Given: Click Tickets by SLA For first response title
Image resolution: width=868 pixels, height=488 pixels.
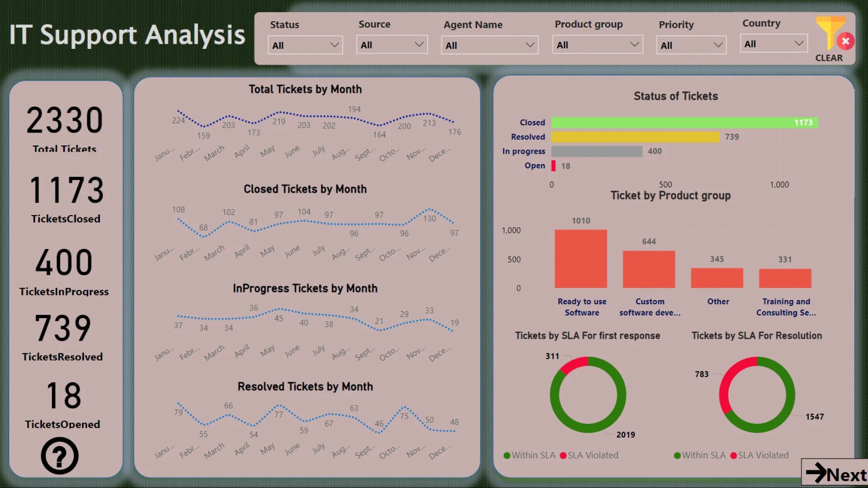Looking at the screenshot, I should (588, 336).
